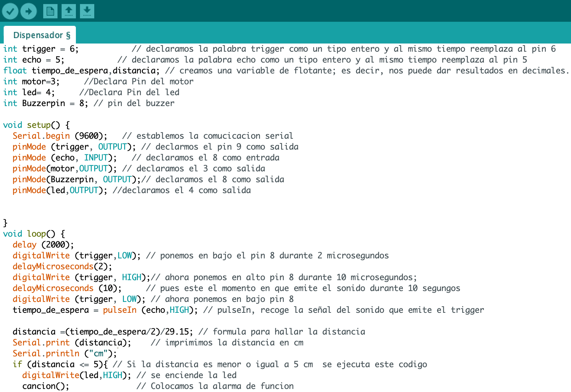Click 'int Buzzerpin = 8;' line
This screenshot has height=392, width=571.
click(46, 103)
